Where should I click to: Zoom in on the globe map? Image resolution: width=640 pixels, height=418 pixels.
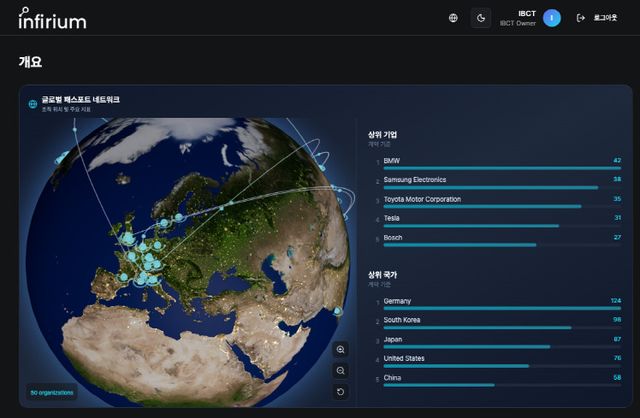pyautogui.click(x=341, y=350)
